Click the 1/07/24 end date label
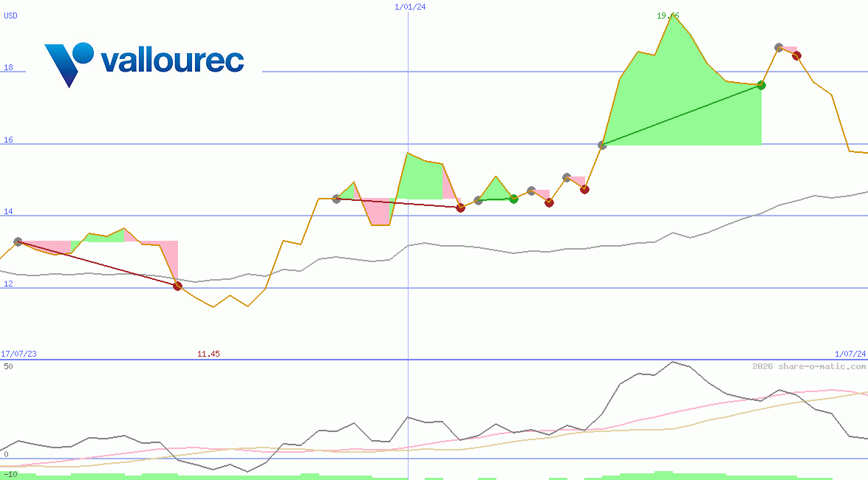868x480 pixels. (x=850, y=354)
